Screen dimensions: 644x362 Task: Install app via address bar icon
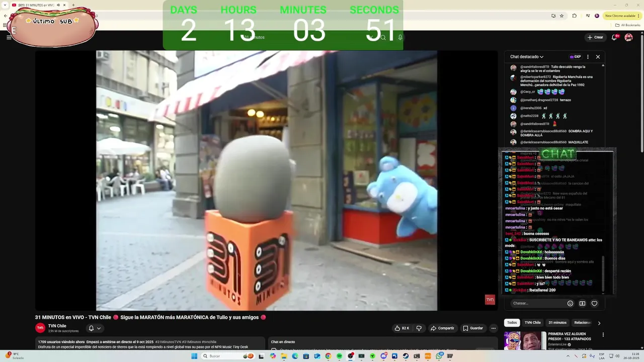pos(553,16)
